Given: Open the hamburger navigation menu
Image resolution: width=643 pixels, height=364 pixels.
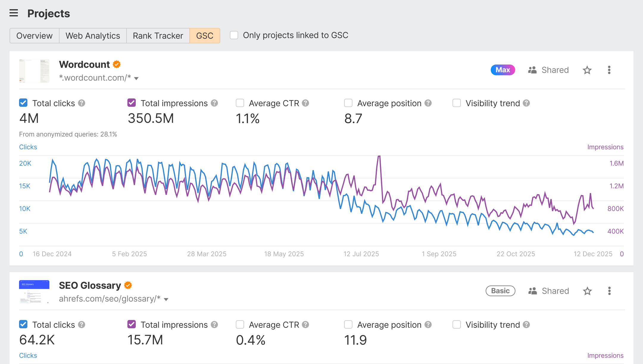Looking at the screenshot, I should (14, 13).
